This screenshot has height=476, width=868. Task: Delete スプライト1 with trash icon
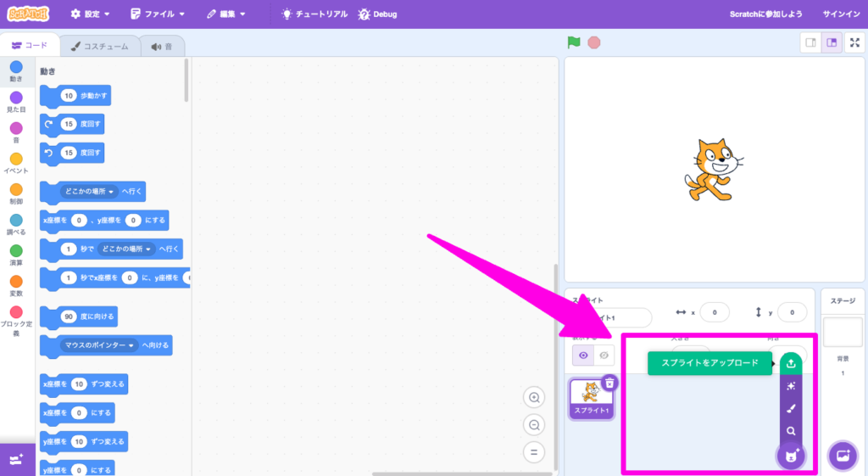(x=609, y=384)
